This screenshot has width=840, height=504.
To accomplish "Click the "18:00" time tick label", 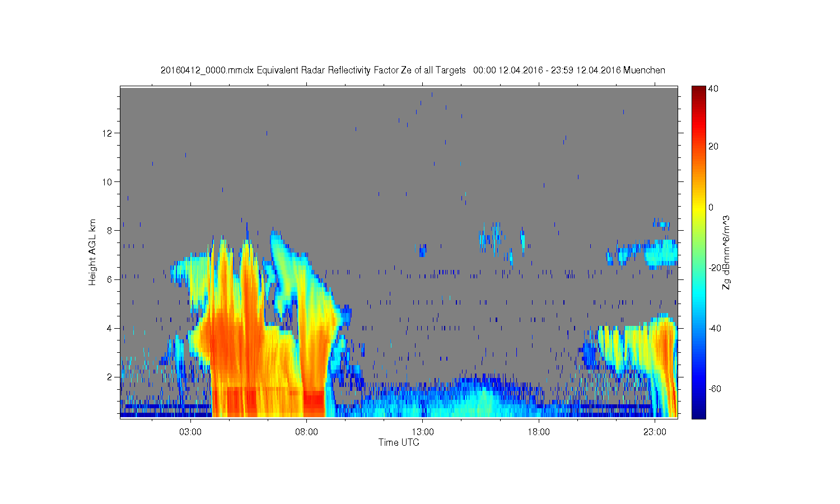I will tap(539, 432).
